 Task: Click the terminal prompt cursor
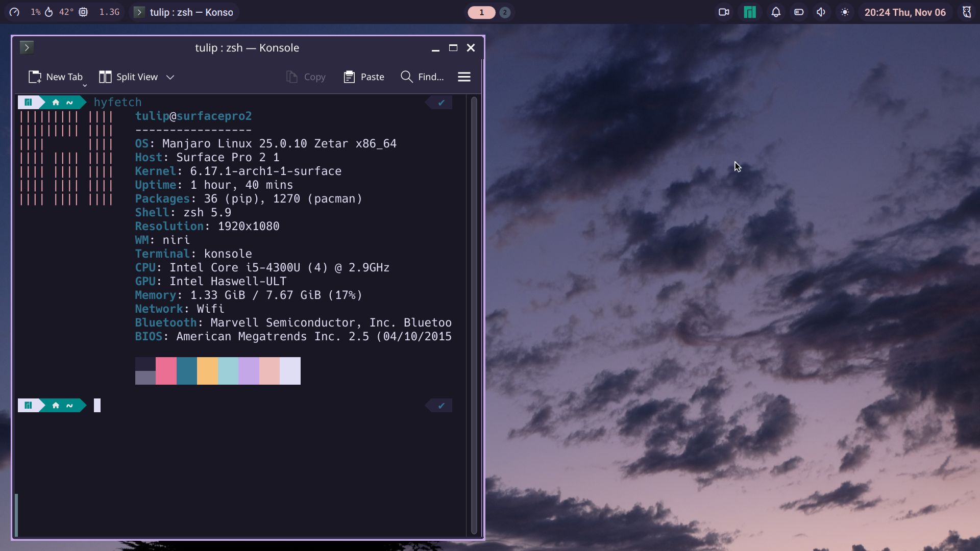[x=97, y=406]
